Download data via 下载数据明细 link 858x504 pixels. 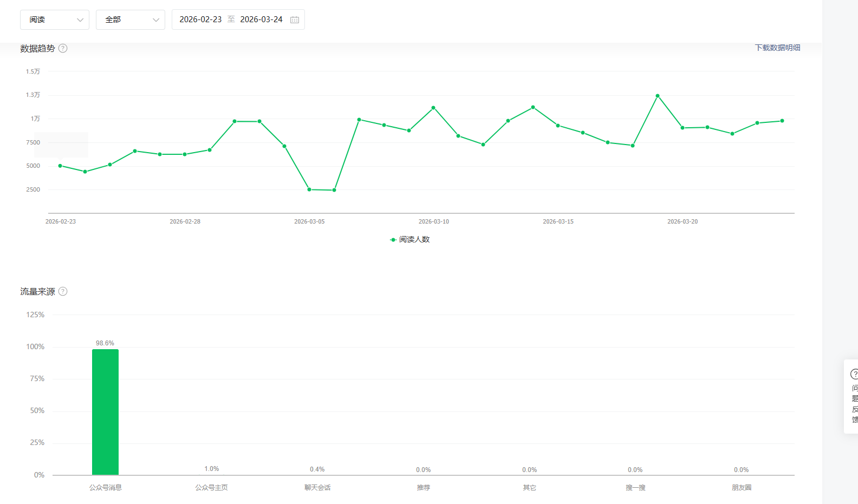tap(777, 48)
